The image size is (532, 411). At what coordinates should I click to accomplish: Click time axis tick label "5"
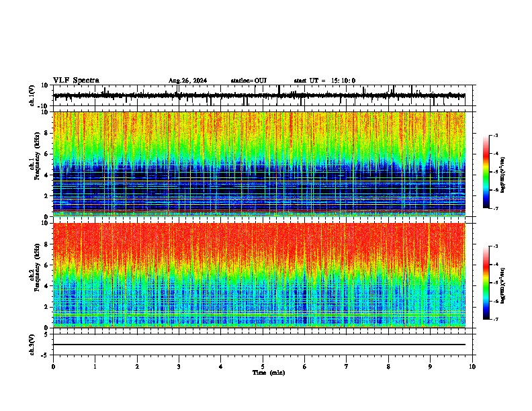pos(263,367)
